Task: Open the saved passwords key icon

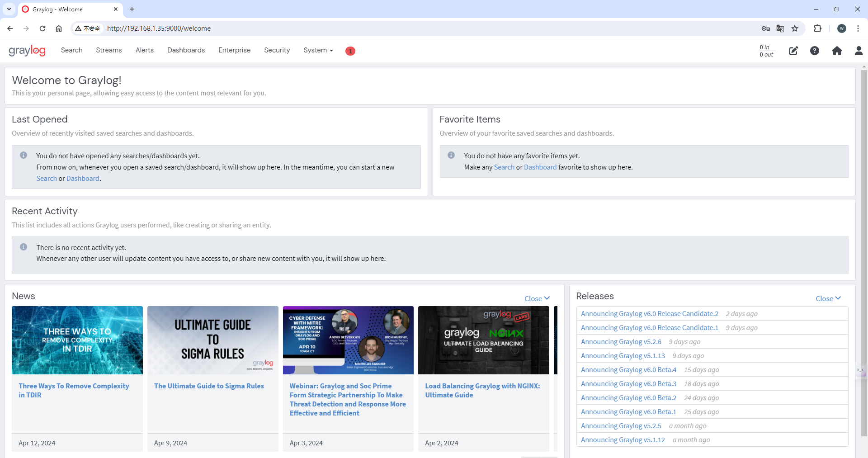Action: tap(765, 28)
